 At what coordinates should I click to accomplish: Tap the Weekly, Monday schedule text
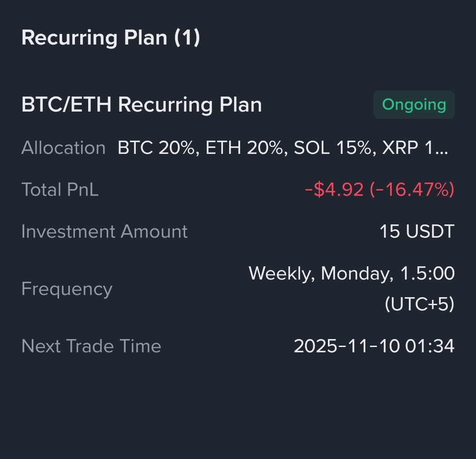click(321, 273)
